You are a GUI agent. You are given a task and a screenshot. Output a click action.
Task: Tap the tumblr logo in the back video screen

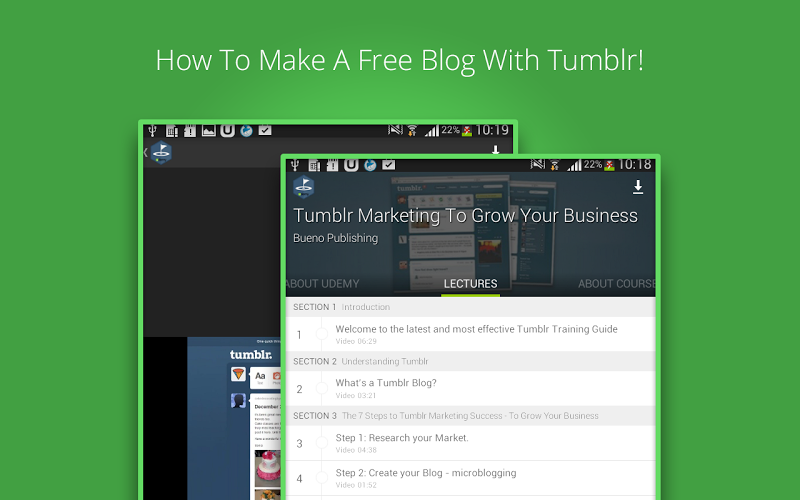251,355
